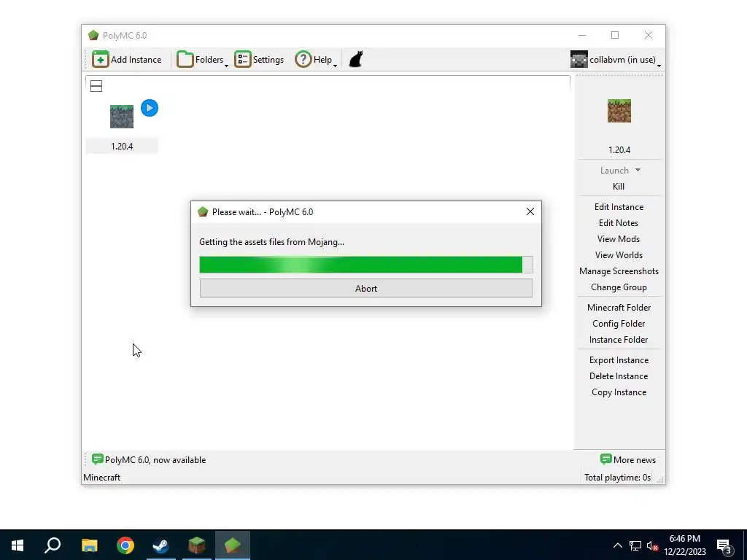Click Change Group
This screenshot has width=747, height=560.
(x=619, y=287)
